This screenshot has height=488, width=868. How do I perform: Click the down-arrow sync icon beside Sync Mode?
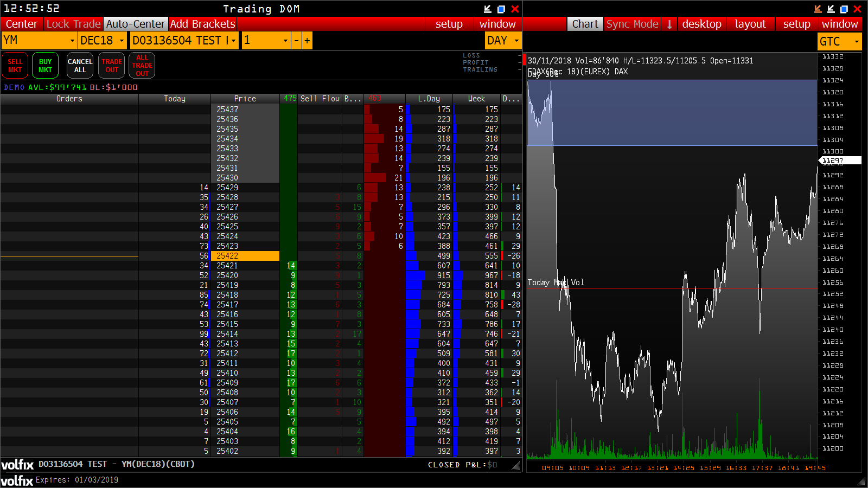point(669,24)
